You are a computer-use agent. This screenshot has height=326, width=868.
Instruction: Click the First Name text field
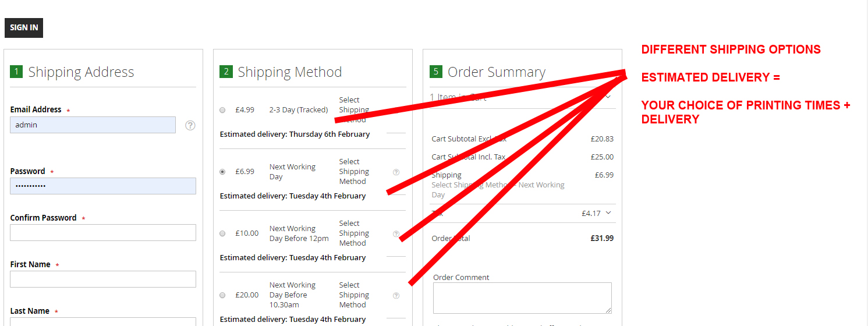(103, 279)
